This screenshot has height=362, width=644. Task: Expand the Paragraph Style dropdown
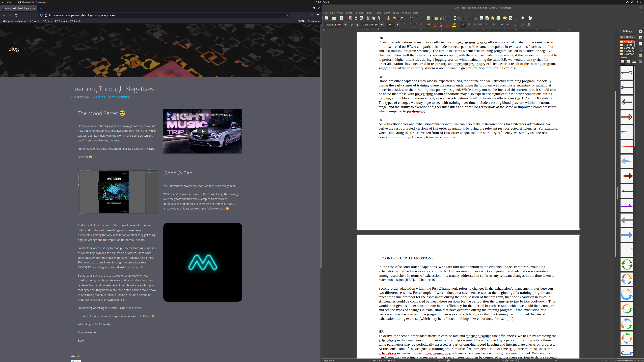pyautogui.click(x=345, y=25)
